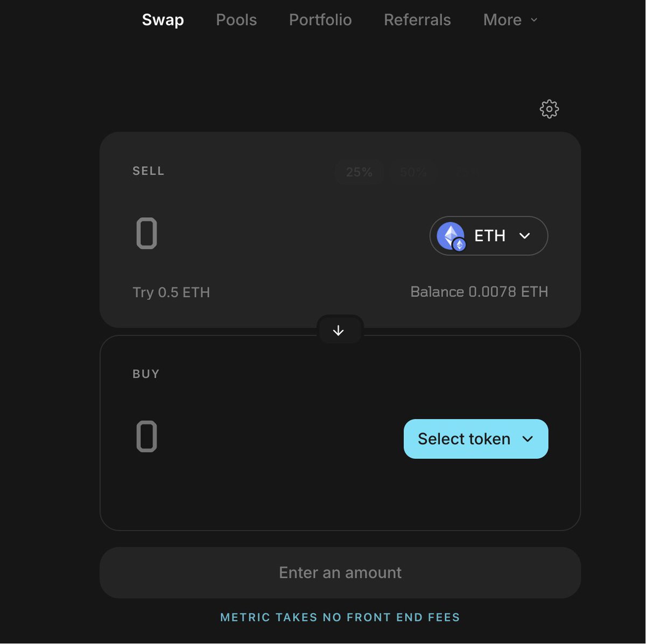Viewport: 646px width, 644px height.
Task: Select the 25% sell amount button
Action: click(359, 172)
